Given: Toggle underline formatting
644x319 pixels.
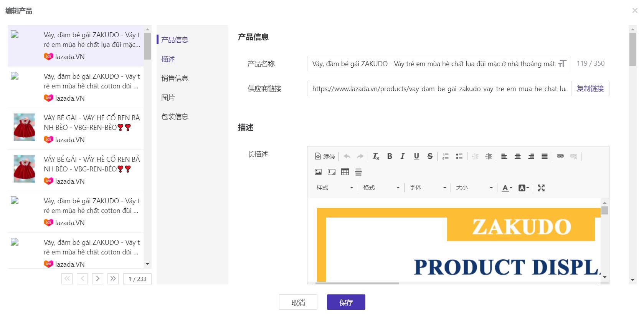Looking at the screenshot, I should 416,156.
